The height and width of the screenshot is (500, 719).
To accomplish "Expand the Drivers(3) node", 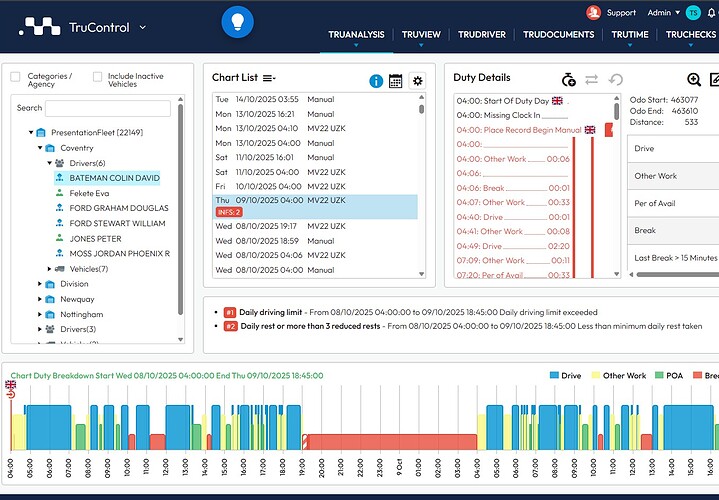I will [40, 329].
